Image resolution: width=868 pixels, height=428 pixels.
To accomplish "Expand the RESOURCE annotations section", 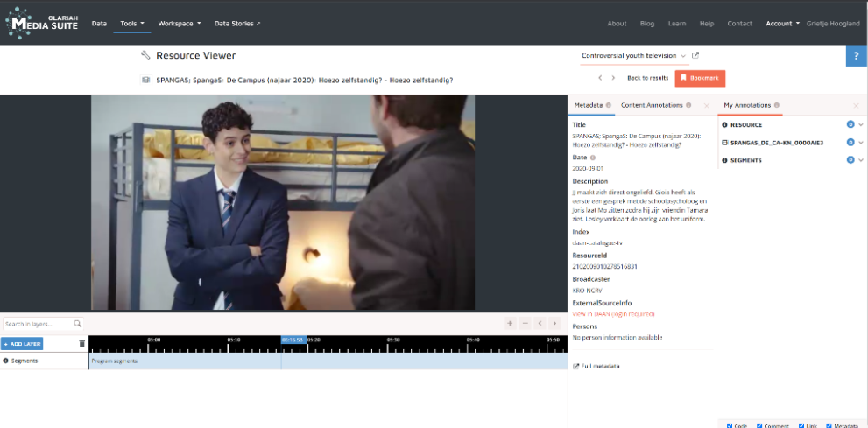I will pos(861,125).
